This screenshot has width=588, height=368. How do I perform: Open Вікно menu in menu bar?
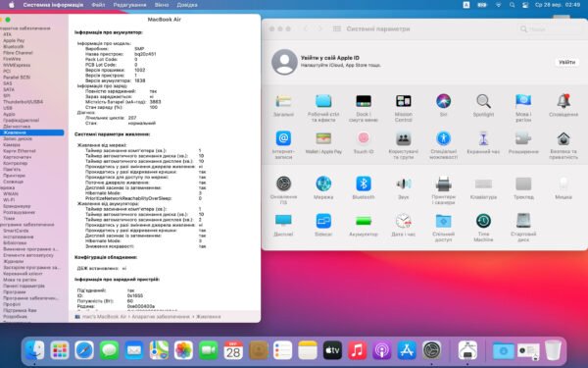click(x=162, y=5)
